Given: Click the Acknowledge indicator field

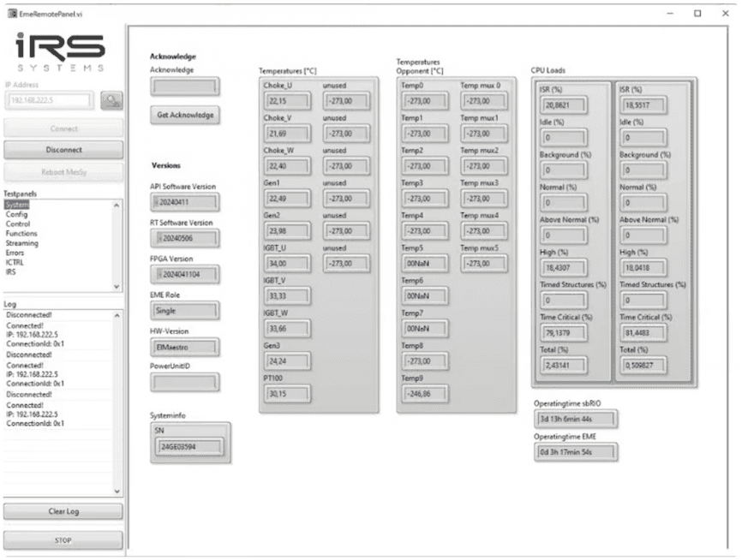Looking at the screenshot, I should (x=185, y=86).
